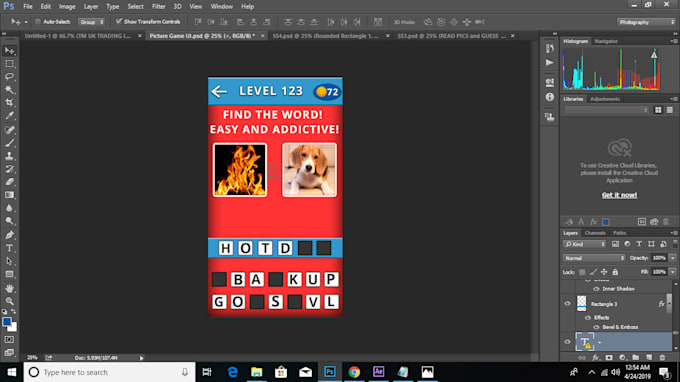Viewport: 680px width, 382px height.
Task: Open File Explorer from the taskbar
Action: click(257, 372)
